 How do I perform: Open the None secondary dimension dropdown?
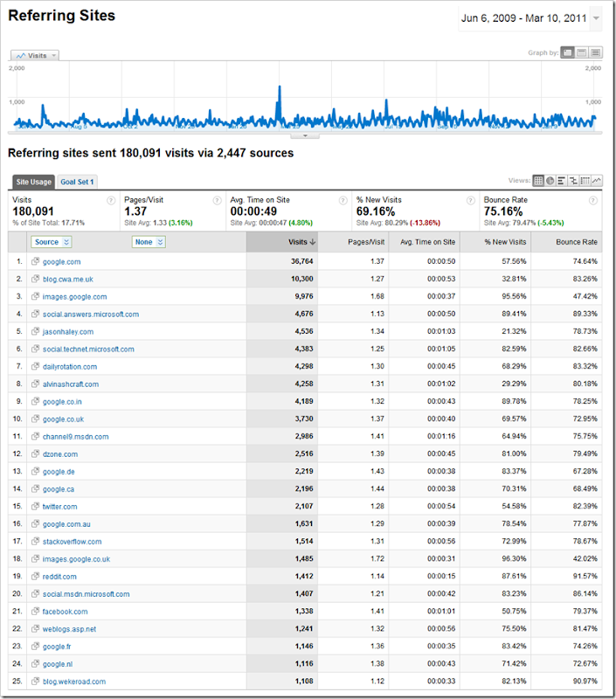149,242
